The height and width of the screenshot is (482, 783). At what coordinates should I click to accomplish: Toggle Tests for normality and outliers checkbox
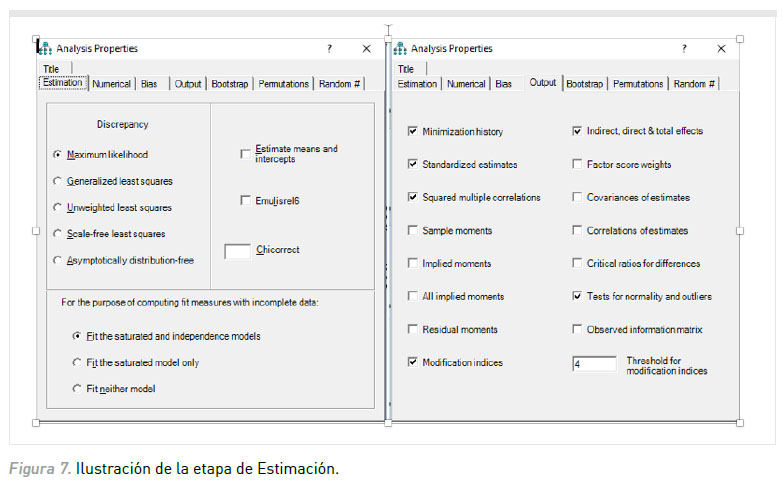tap(577, 296)
